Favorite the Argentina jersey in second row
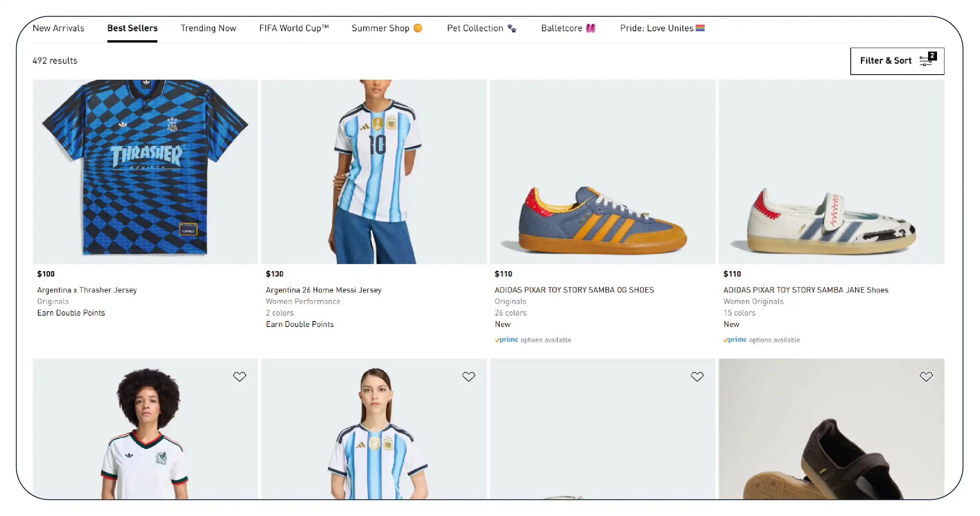The image size is (980, 516). [x=468, y=377]
